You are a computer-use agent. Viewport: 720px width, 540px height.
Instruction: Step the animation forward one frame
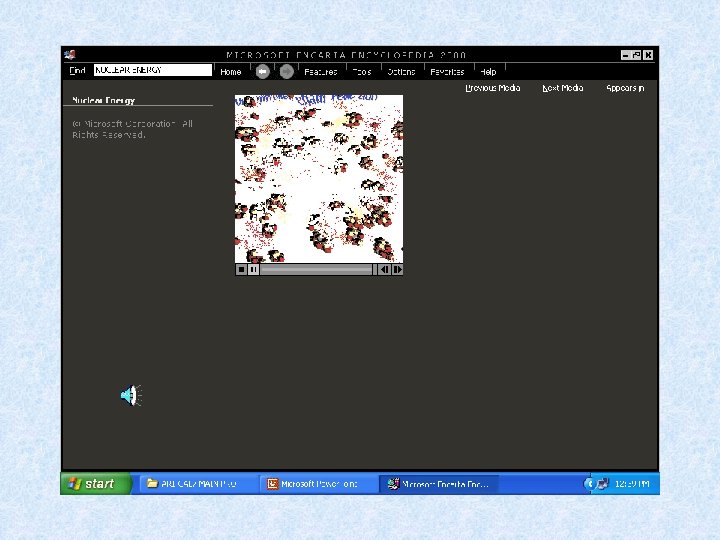click(x=398, y=270)
